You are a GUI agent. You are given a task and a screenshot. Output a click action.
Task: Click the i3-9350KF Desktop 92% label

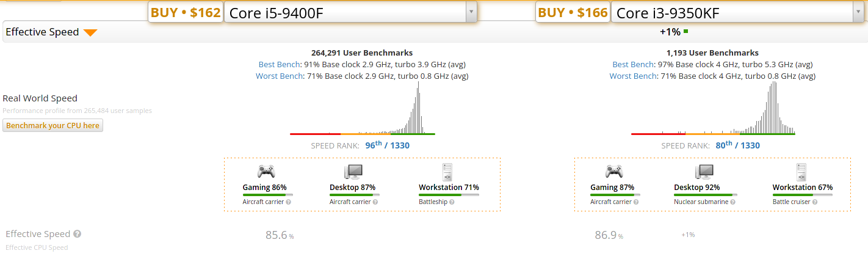tap(696, 187)
